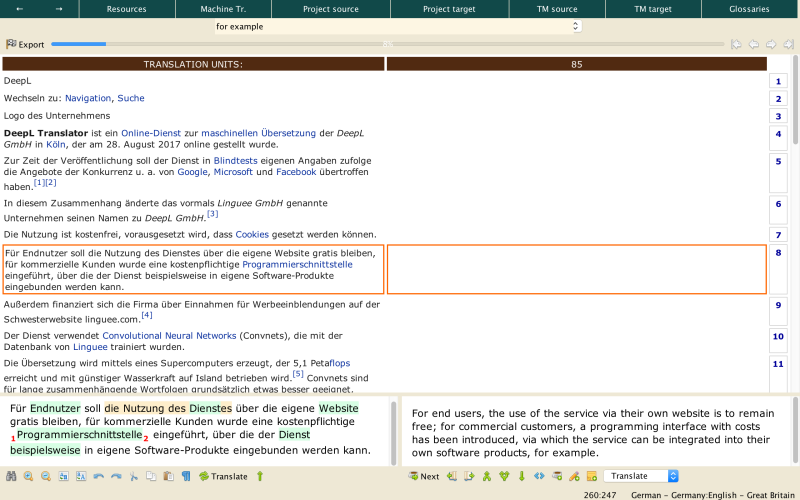Image resolution: width=800 pixels, height=500 pixels.
Task: Click the yellow add note icon
Action: point(592,476)
